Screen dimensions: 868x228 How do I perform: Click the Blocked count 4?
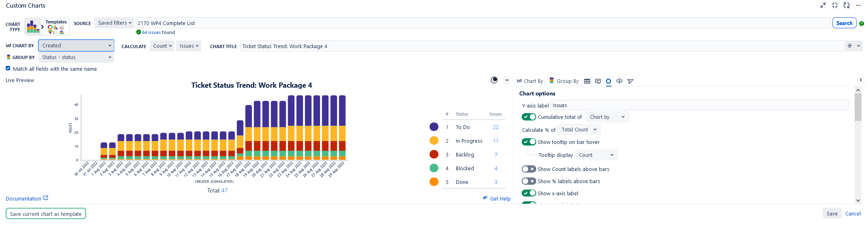[x=496, y=168]
